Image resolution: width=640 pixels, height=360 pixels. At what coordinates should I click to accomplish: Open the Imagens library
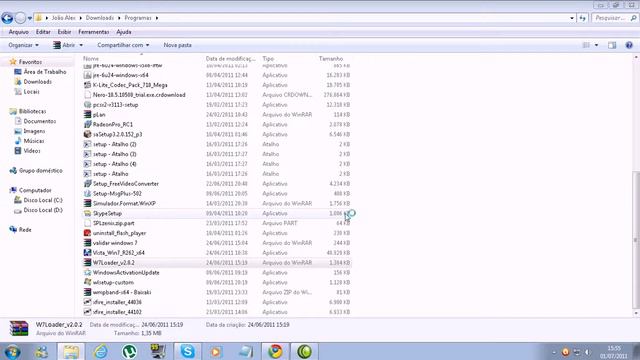coord(34,131)
